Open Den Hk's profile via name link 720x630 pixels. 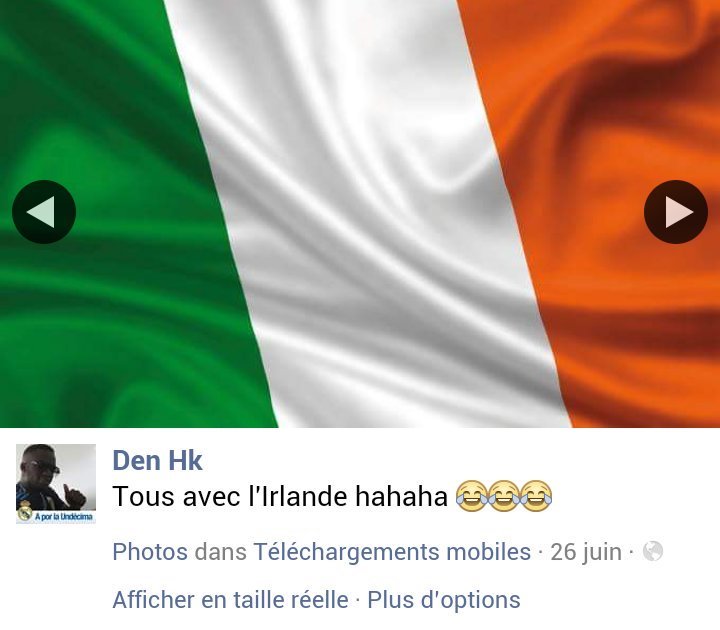[x=157, y=460]
